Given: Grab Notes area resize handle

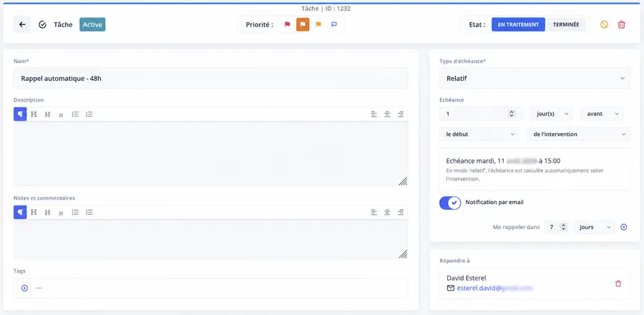Looking at the screenshot, I should (x=403, y=254).
